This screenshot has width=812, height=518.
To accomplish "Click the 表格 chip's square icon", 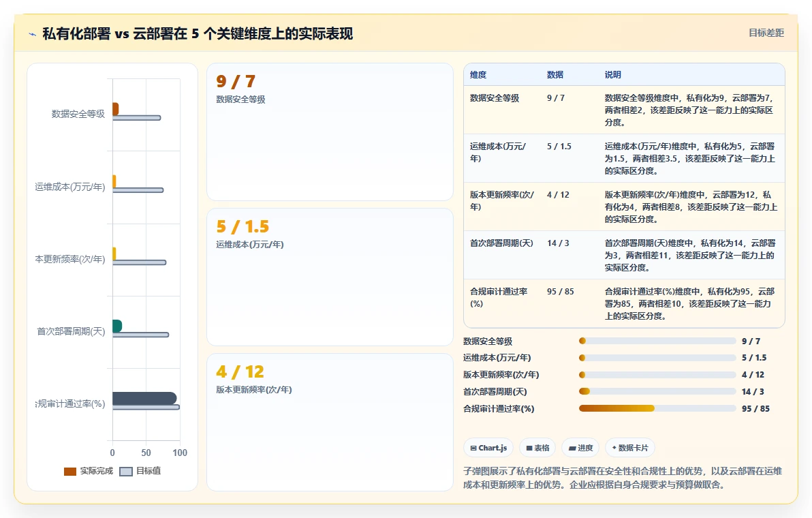I will point(529,448).
